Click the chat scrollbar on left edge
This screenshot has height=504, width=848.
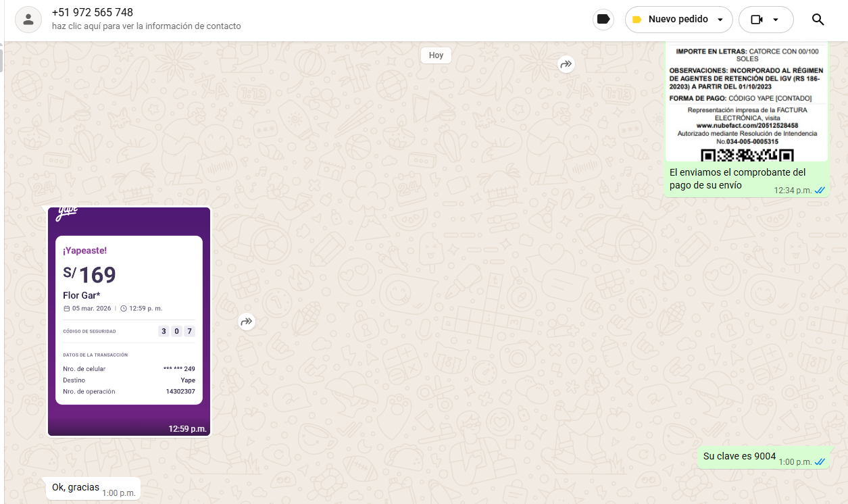1,59
